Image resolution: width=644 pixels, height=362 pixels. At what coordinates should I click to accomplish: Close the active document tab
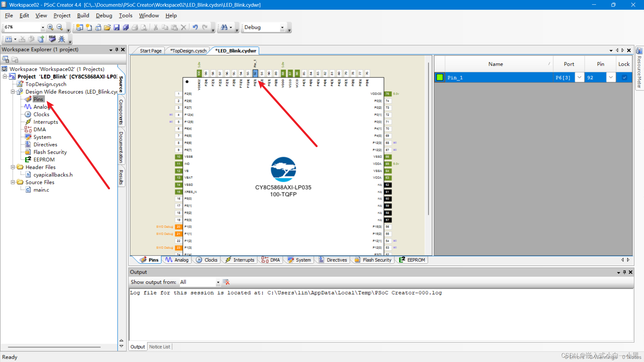click(x=629, y=50)
